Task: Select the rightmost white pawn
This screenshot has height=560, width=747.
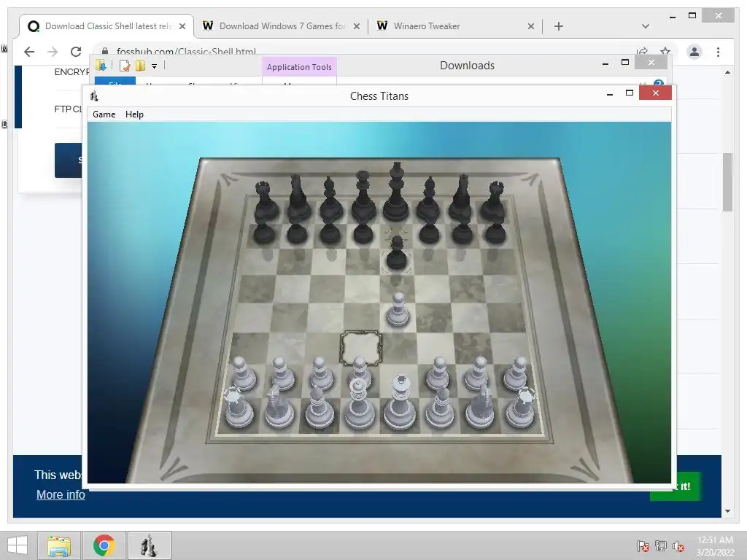Action: (516, 374)
